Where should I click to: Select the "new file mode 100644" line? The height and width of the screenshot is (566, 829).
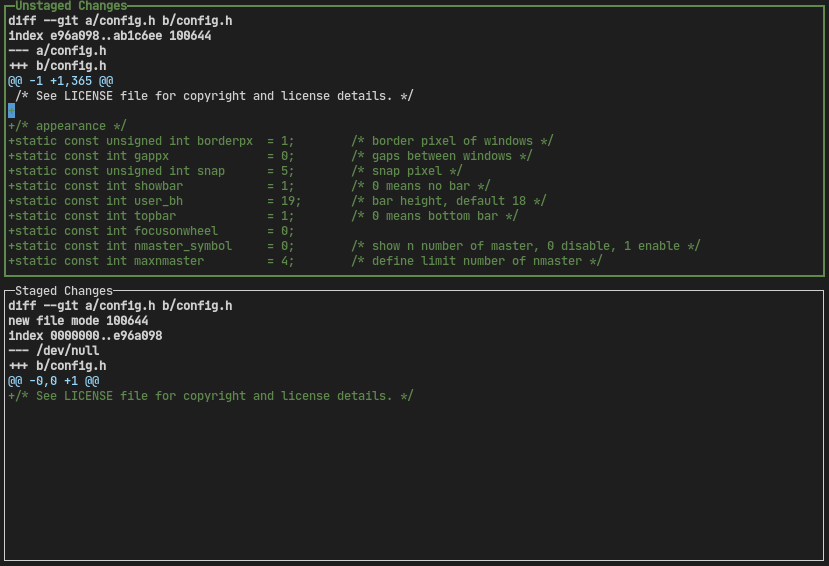coord(78,321)
